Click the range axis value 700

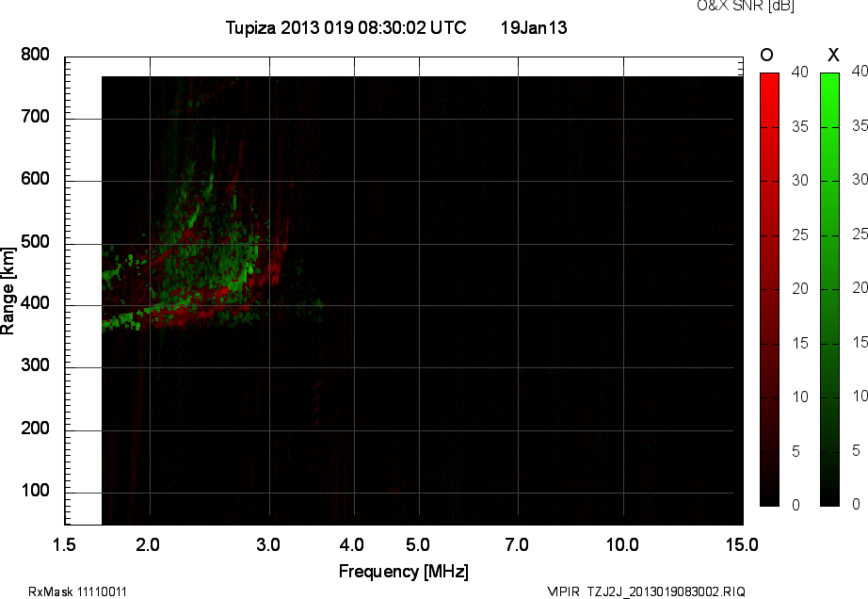(35, 116)
